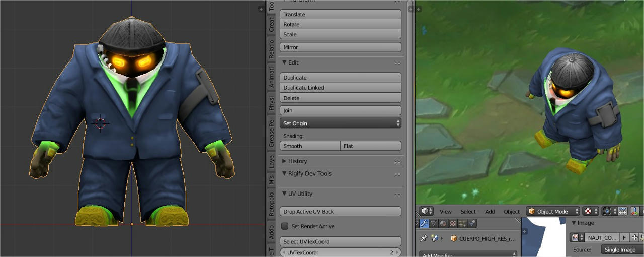Click the scene icon in properties breadcrumb
This screenshot has height=257, width=644.
(x=434, y=238)
